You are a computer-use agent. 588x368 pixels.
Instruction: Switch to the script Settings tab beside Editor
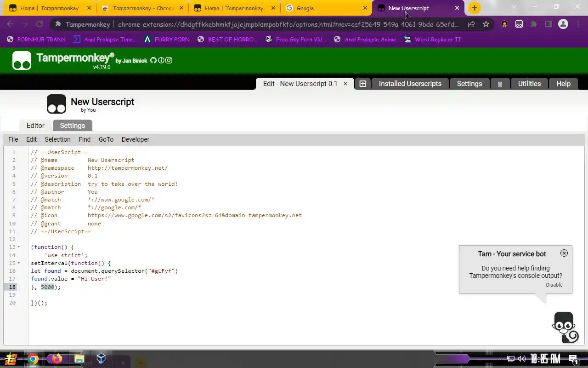coord(73,126)
